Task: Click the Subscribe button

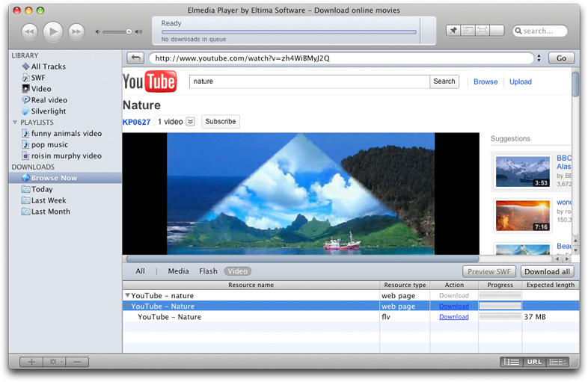Action: point(221,121)
